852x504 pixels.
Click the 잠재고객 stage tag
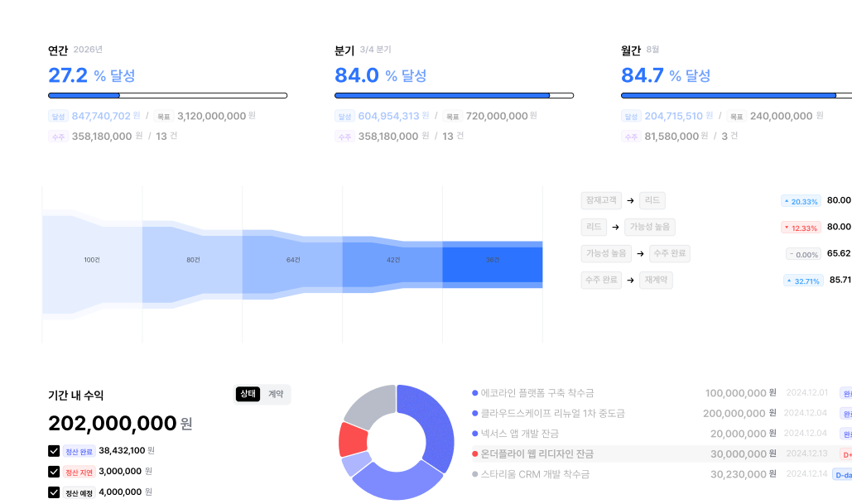(601, 200)
